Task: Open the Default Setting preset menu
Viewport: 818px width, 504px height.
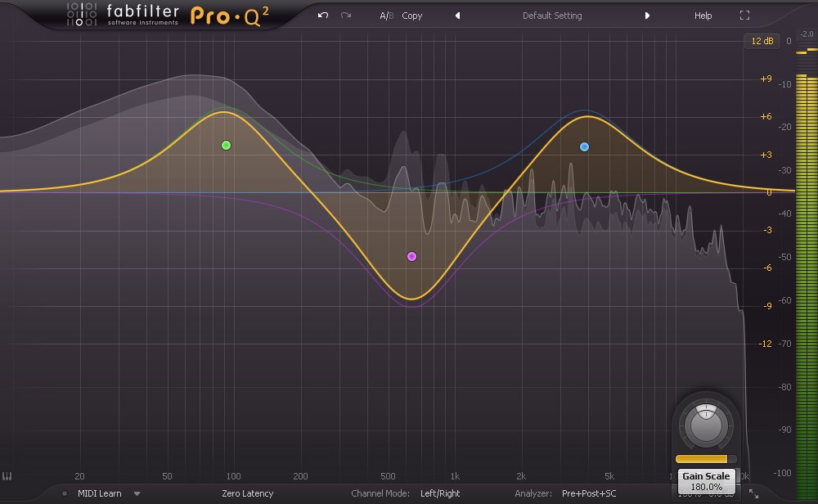Action: tap(552, 16)
